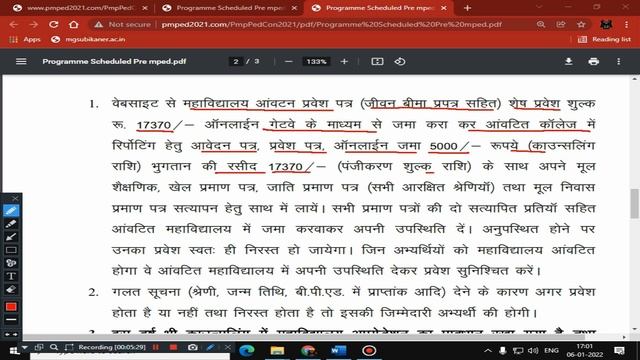
Task: Open the notification center
Action: click(x=619, y=351)
